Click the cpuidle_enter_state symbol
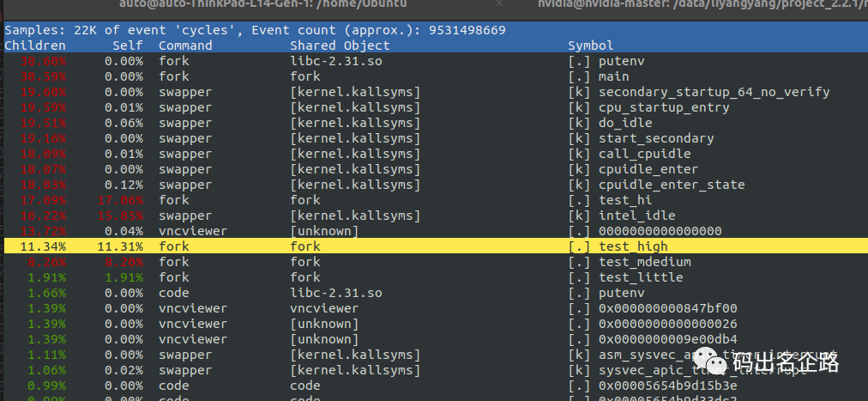Viewport: 868px width, 401px height. pyautogui.click(x=672, y=185)
